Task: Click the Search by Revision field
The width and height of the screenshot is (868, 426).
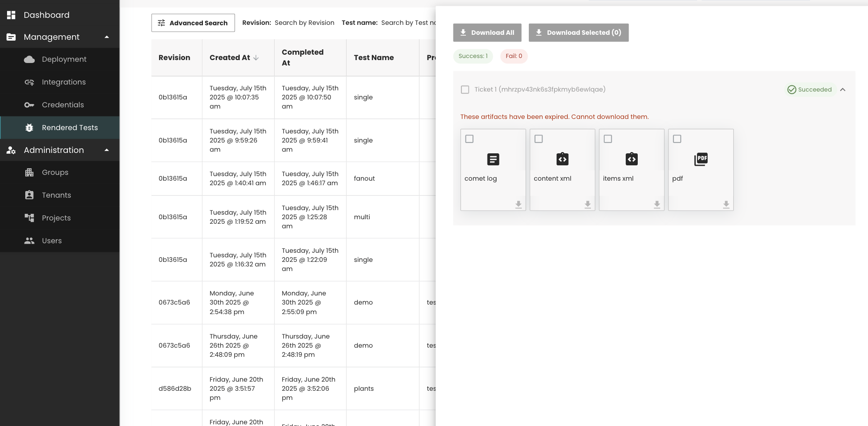Action: click(304, 23)
